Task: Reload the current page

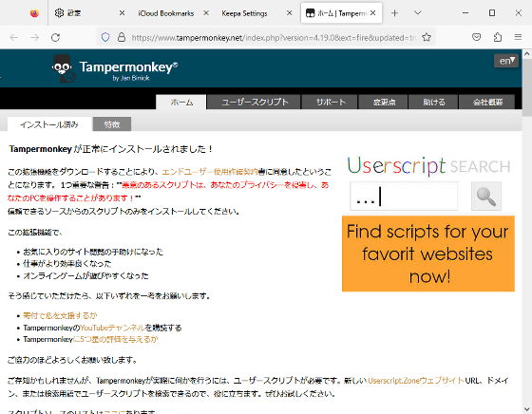Action: pyautogui.click(x=56, y=37)
